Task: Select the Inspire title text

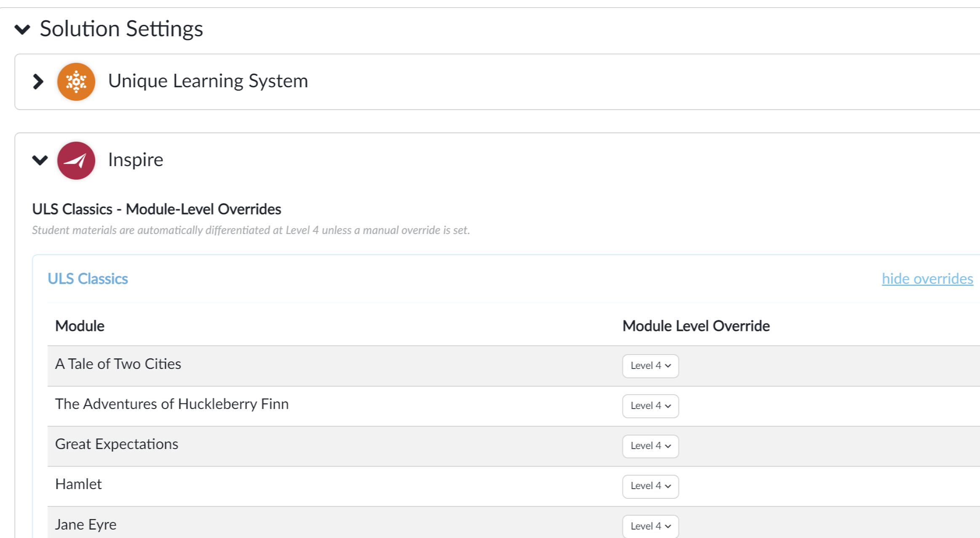Action: point(136,160)
